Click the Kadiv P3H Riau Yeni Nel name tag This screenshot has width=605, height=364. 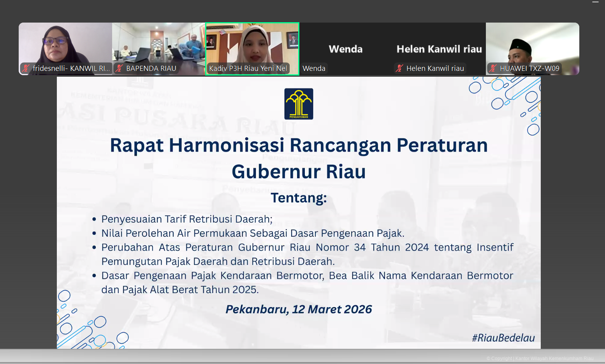click(248, 68)
